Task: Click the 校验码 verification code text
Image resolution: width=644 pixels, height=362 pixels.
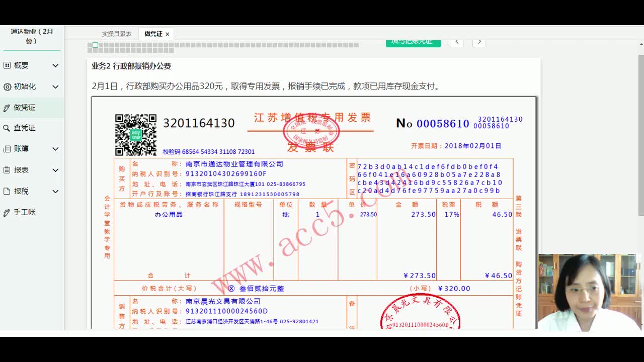Action: [209, 152]
